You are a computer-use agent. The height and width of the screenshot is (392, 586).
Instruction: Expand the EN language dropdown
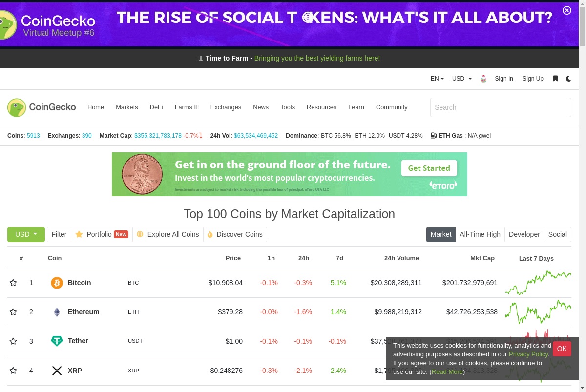coord(437,79)
